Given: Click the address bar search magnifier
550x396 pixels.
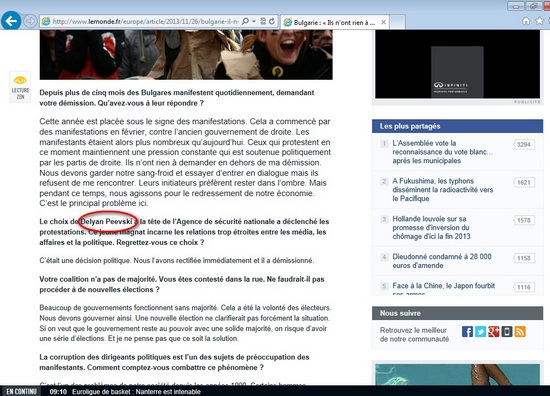Looking at the screenshot, I should tap(246, 21).
